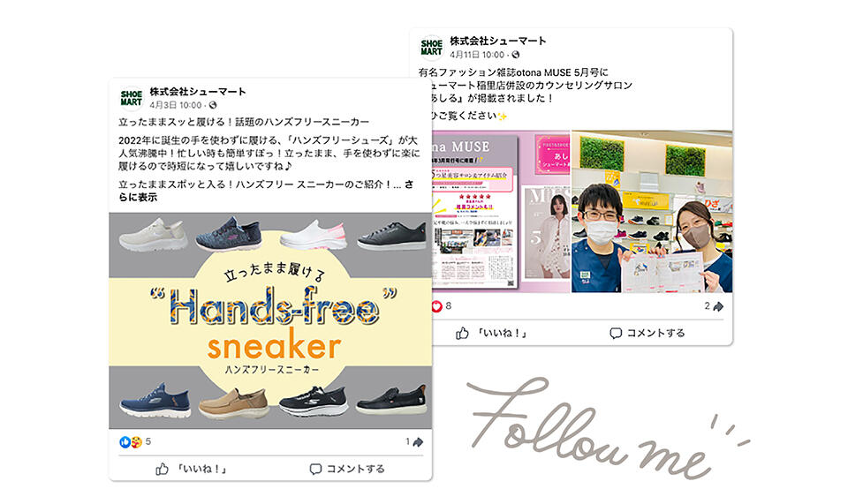
Task: Click the globe privacy icon on the April 11 post
Action: click(516, 55)
